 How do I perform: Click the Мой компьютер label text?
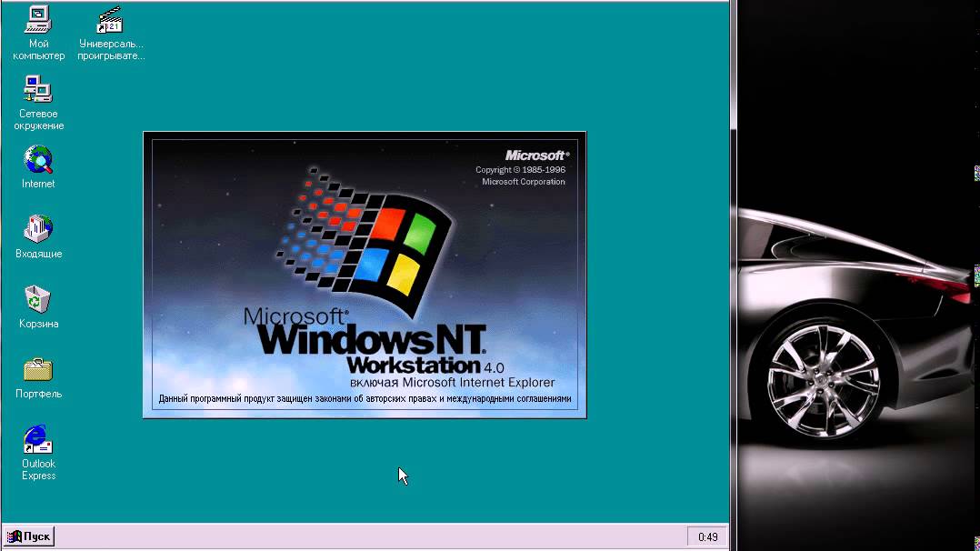(x=39, y=50)
